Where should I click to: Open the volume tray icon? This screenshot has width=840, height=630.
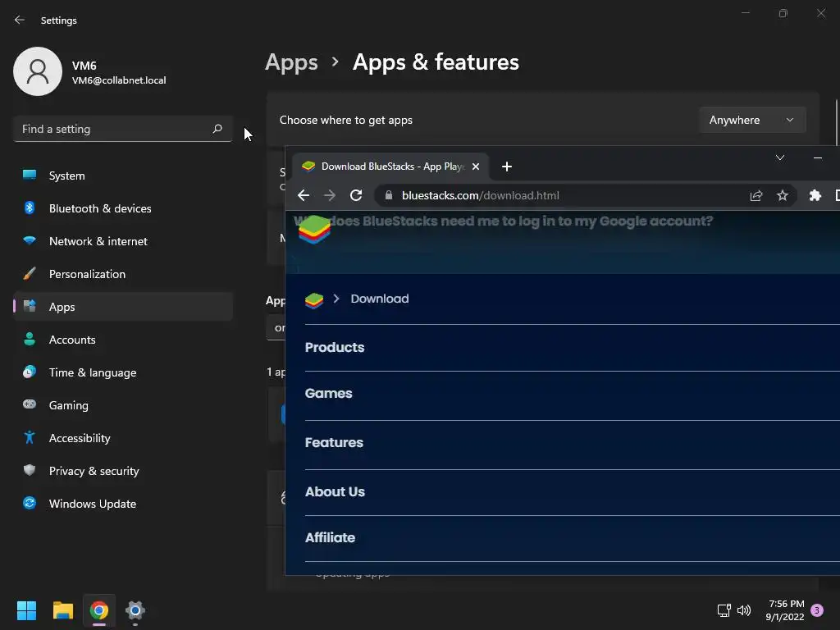(x=744, y=610)
